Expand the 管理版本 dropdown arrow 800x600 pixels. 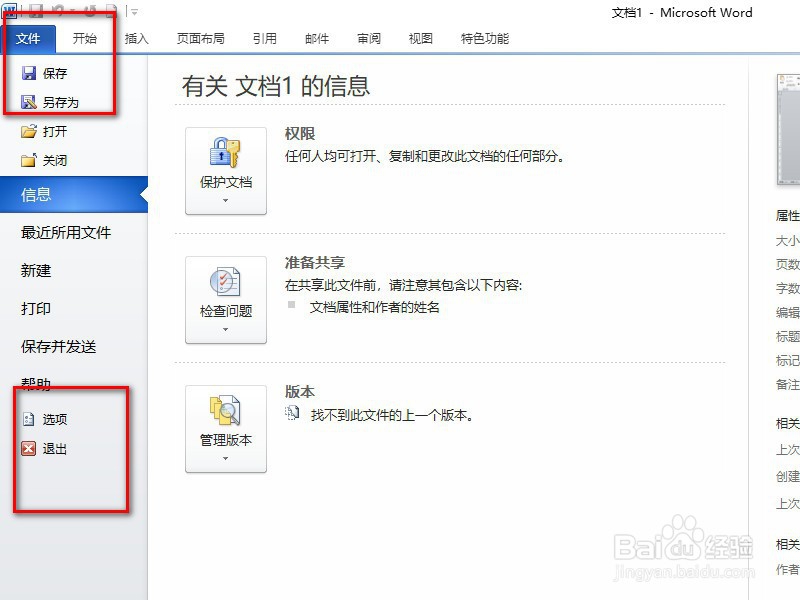pyautogui.click(x=226, y=459)
